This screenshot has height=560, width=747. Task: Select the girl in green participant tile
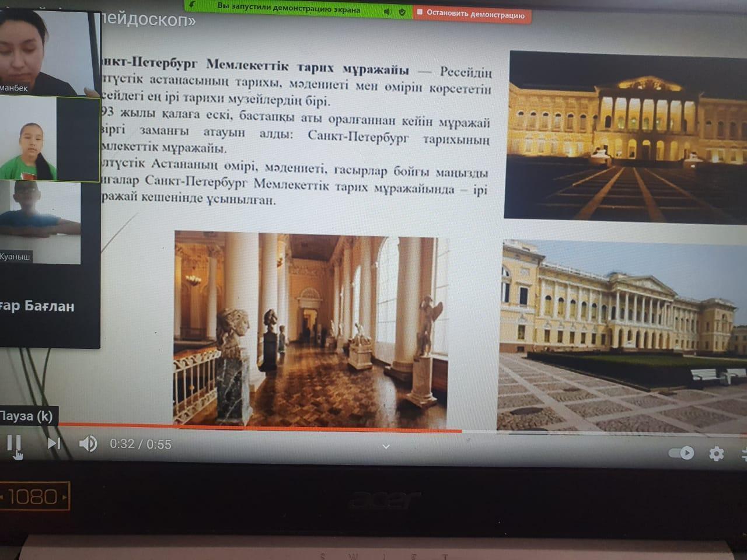click(50, 139)
